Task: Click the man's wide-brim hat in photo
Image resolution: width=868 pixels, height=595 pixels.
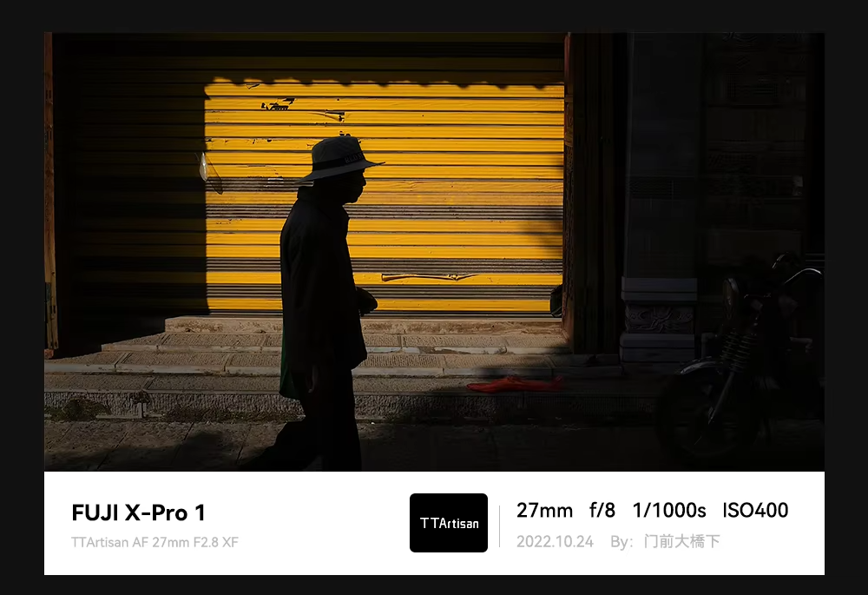Action: 337,159
